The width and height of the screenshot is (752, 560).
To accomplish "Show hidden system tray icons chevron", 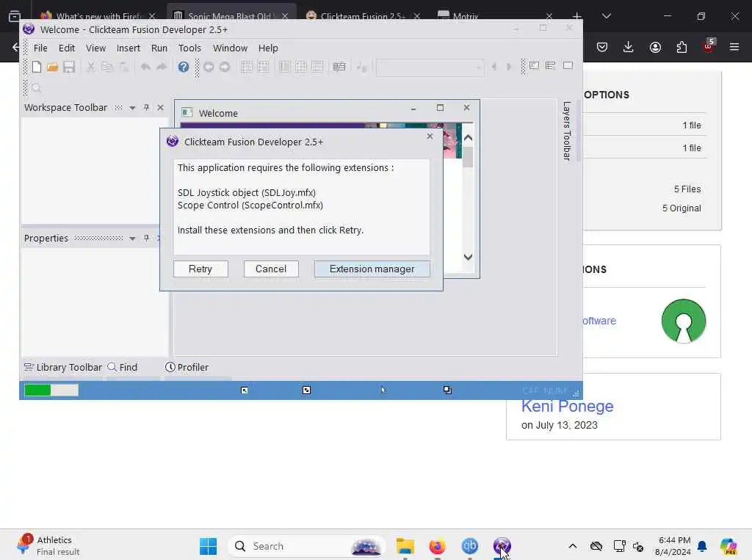I will coord(573,546).
